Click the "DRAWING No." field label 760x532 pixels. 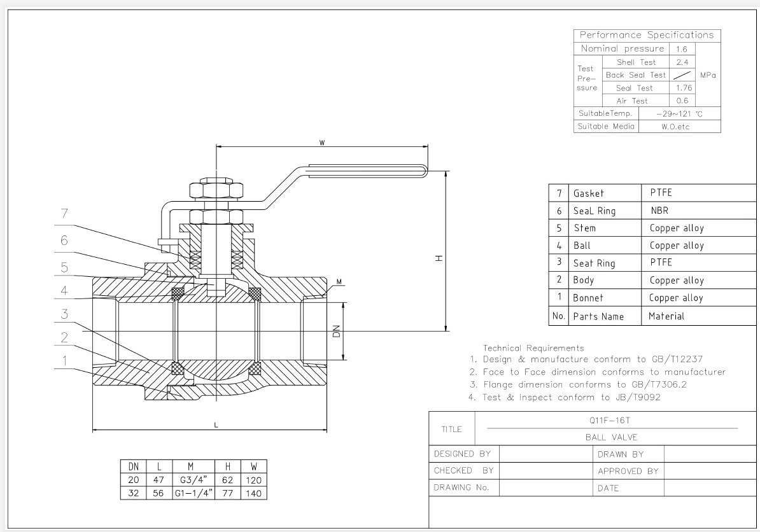(x=461, y=487)
